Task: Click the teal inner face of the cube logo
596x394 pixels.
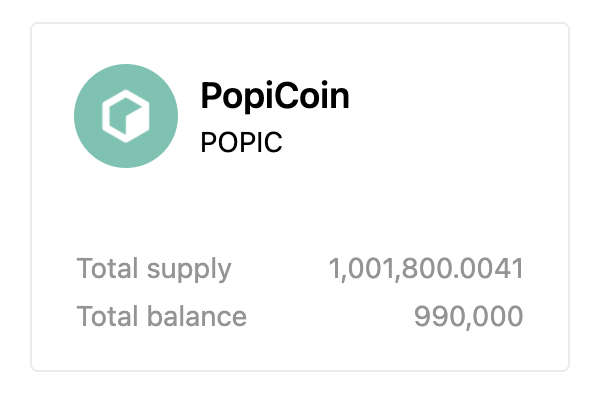Action: [119, 116]
